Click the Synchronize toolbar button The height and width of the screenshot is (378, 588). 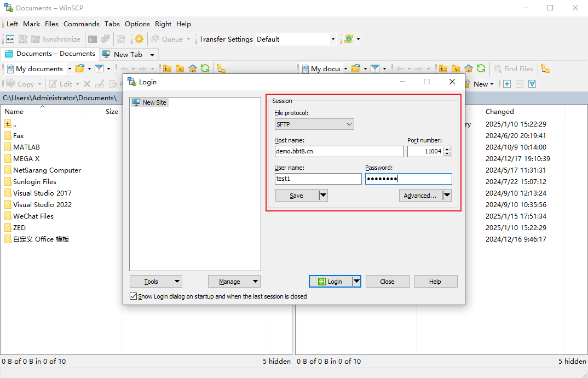coord(56,39)
